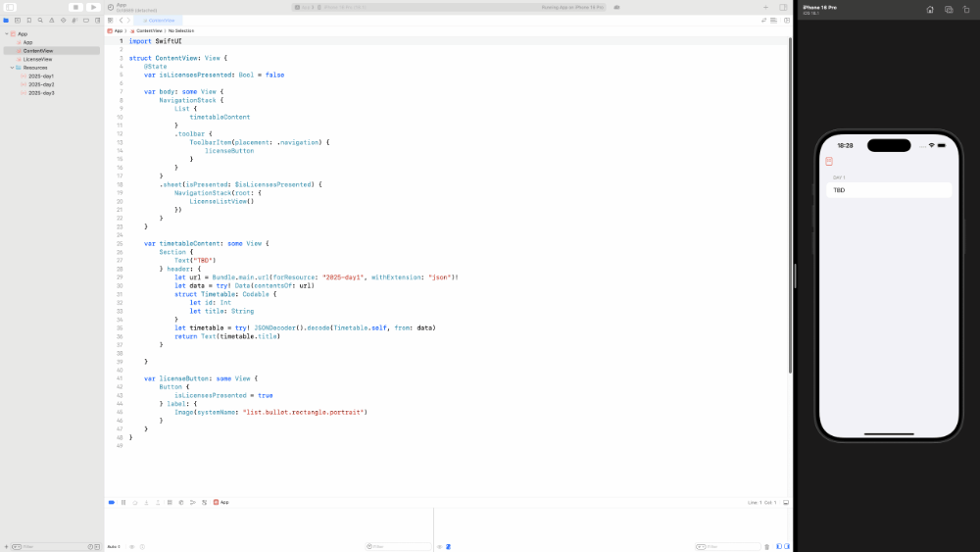Click the console Filter field

pos(727,547)
